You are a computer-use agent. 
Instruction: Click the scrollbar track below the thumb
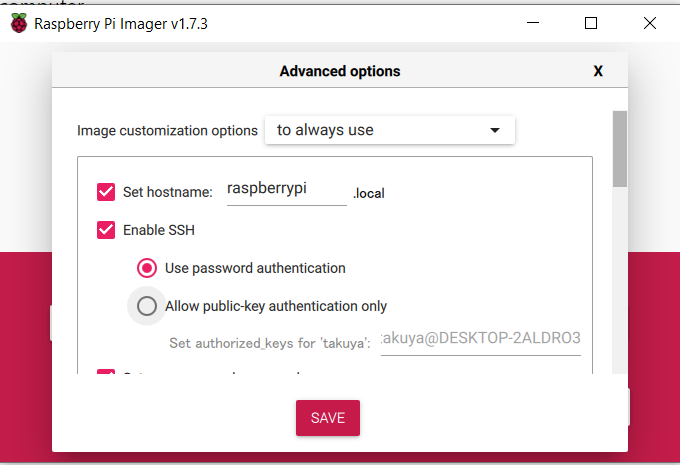tap(620, 280)
